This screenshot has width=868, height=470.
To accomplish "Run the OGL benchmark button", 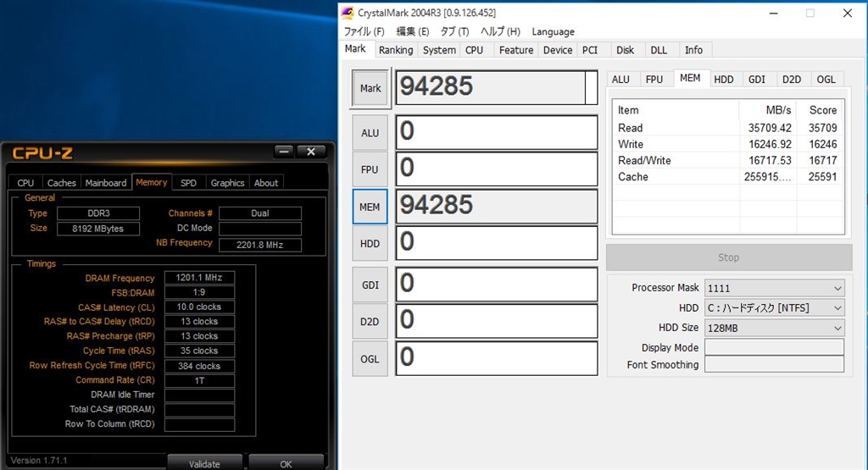I will [x=370, y=359].
